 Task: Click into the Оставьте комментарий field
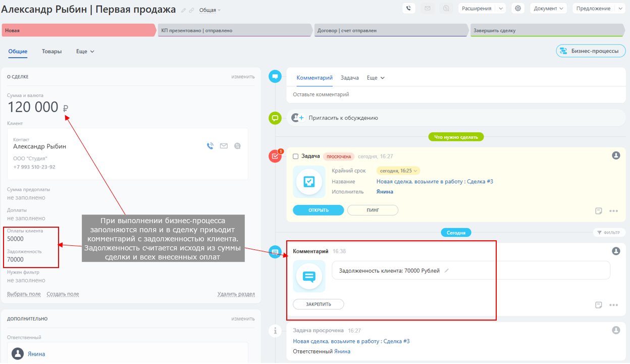[456, 94]
